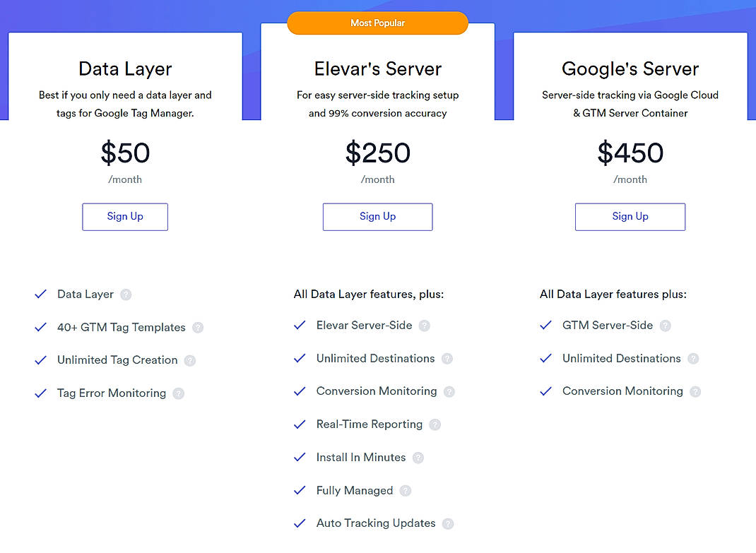Viewport: 756px width, 553px height.
Task: Open the Fully Managed tooltip icon
Action: (x=405, y=490)
